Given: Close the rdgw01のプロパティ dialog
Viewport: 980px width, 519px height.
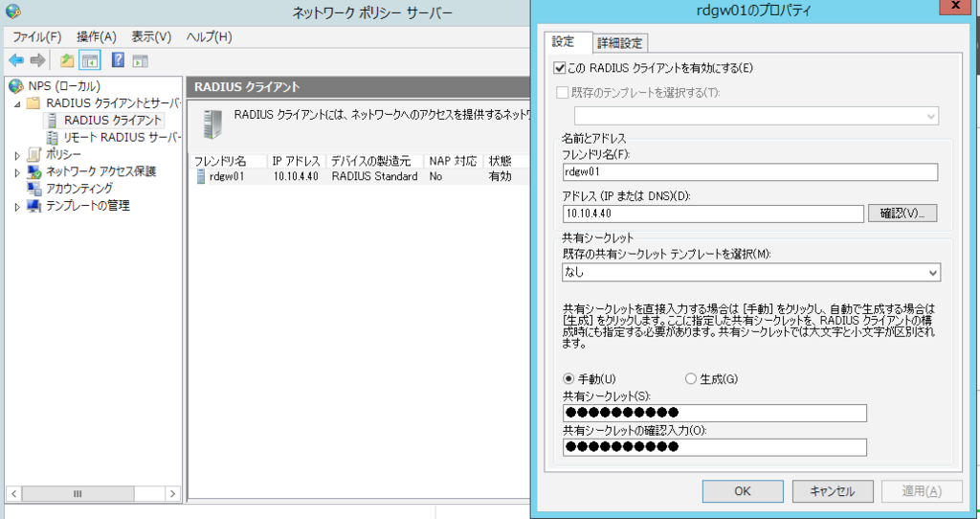Looking at the screenshot, I should point(954,6).
